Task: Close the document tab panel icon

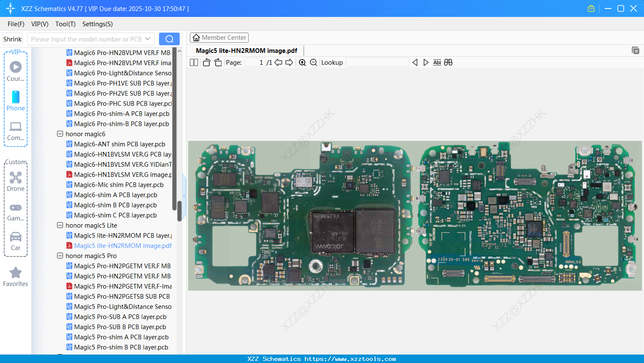Action: [636, 50]
